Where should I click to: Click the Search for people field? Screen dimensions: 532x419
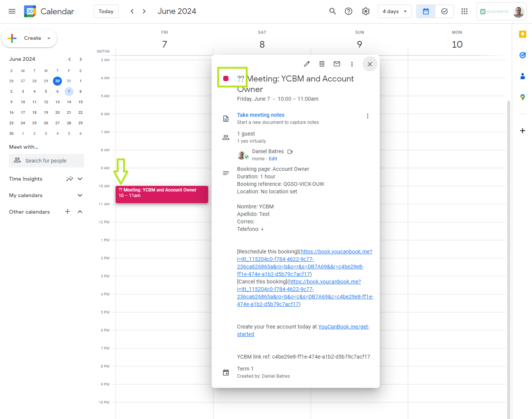[47, 161]
